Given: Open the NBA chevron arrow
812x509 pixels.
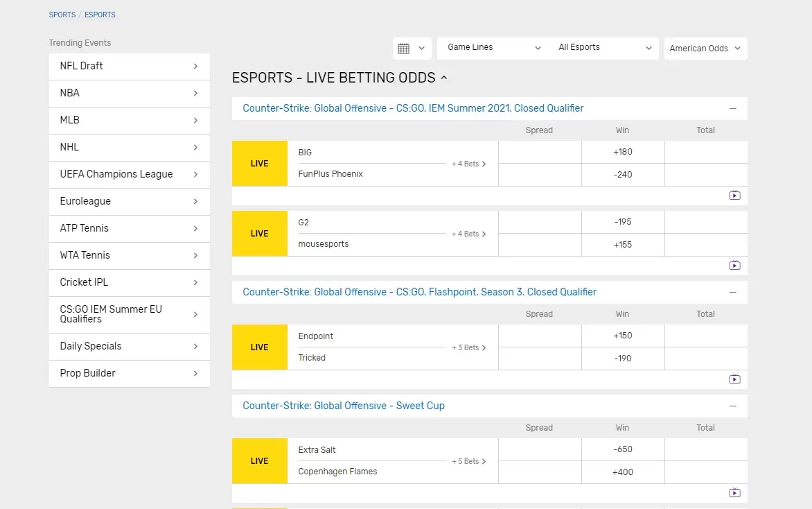Looking at the screenshot, I should [x=195, y=94].
